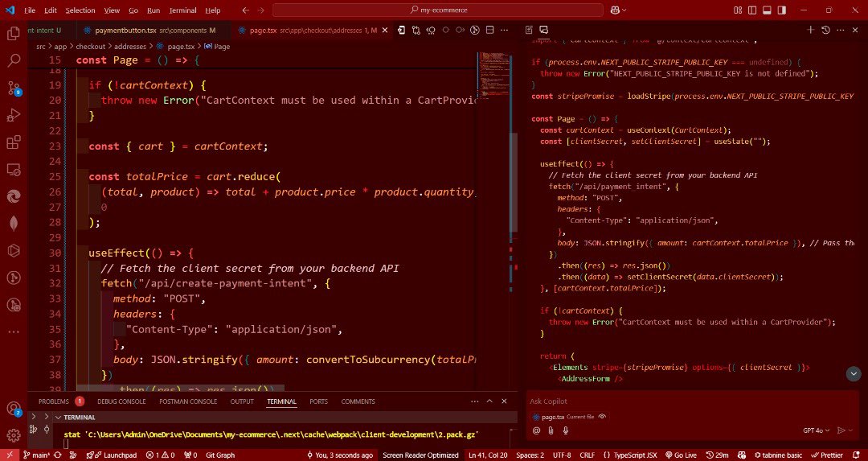Open the Run and Debug view
Screen dimensions: 868x461
pyautogui.click(x=14, y=115)
